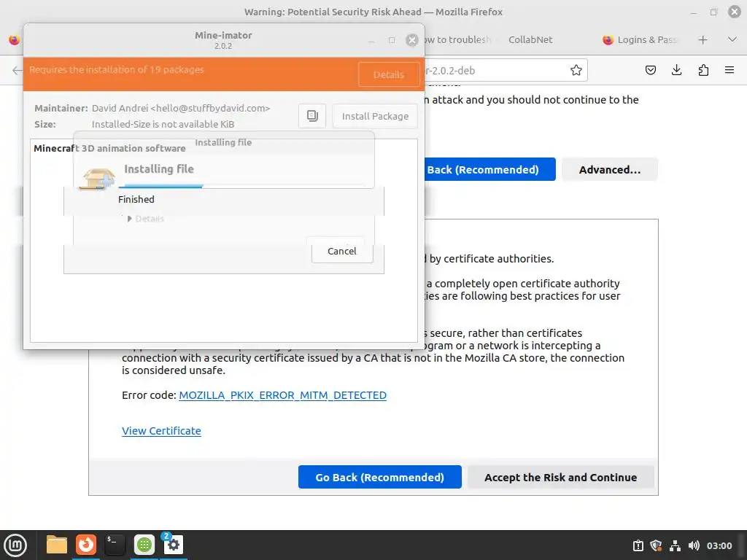
Task: Minimize the Mine-imator installer window
Action: (371, 41)
